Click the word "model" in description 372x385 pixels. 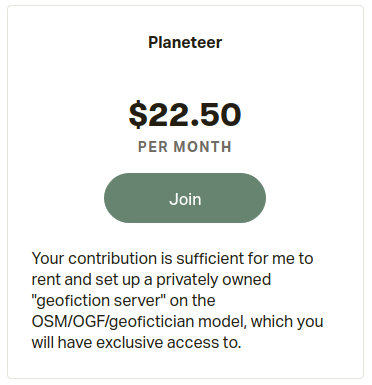tap(223, 322)
